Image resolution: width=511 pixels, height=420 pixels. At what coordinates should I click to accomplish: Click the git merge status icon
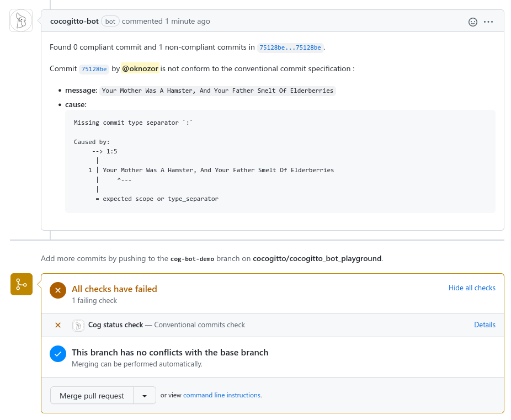point(22,284)
